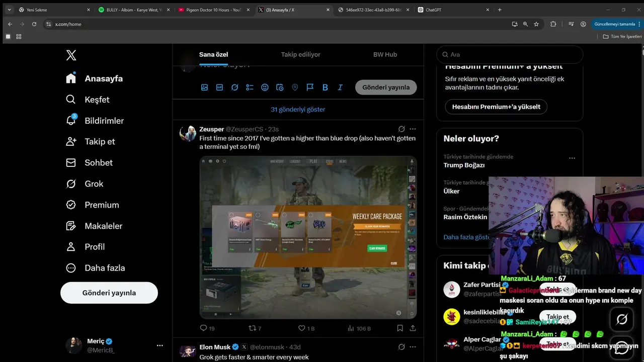Open Bildirimler notifications page
The height and width of the screenshot is (362, 644).
coord(95,121)
